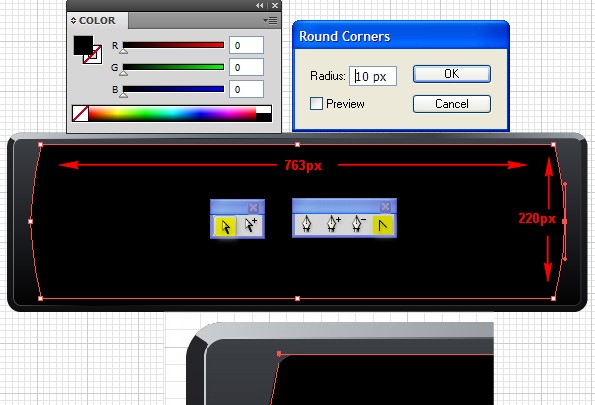Viewport: 595px width, 405px height.
Task: Click OK in Round Corners dialog
Action: 452,74
